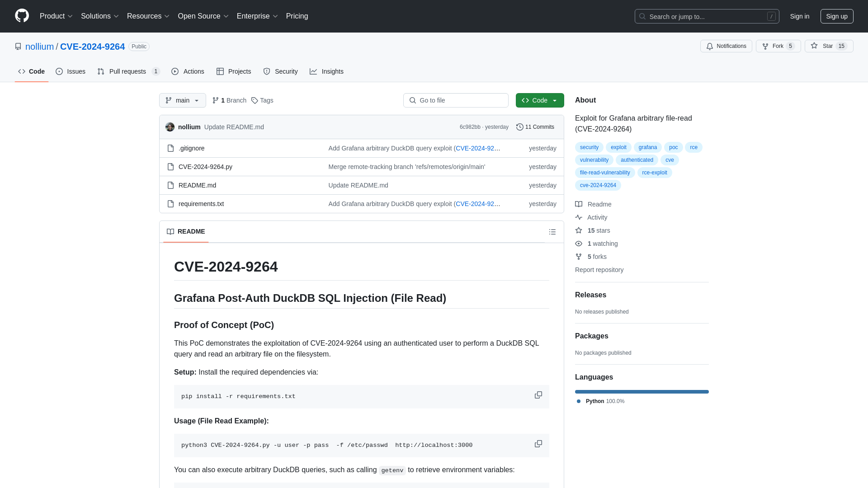Viewport: 868px width, 488px height.
Task: Open the nollium owner profile link
Action: [39, 47]
